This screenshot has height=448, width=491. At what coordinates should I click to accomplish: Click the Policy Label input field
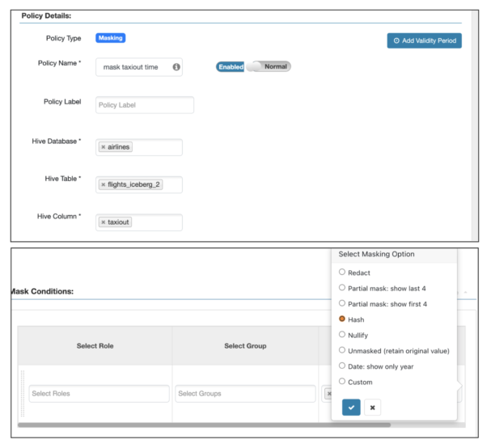tap(145, 105)
